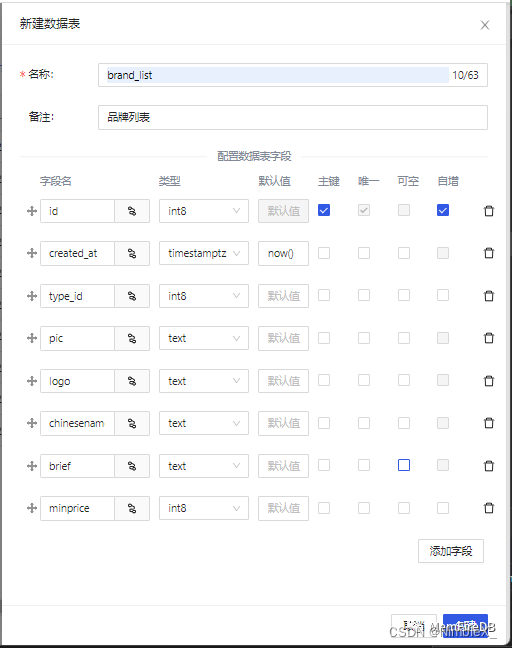The height and width of the screenshot is (648, 512).
Task: Click the 添加字段 add field button
Action: point(451,551)
